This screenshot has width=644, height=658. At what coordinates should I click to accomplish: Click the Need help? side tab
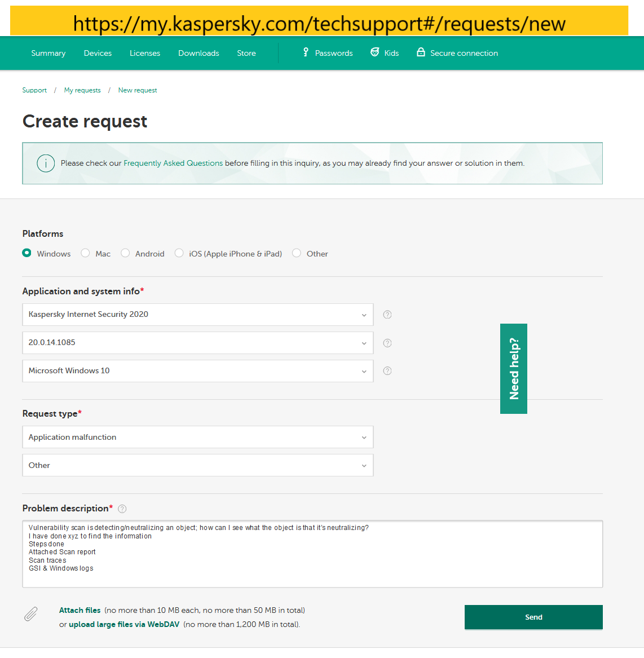513,369
